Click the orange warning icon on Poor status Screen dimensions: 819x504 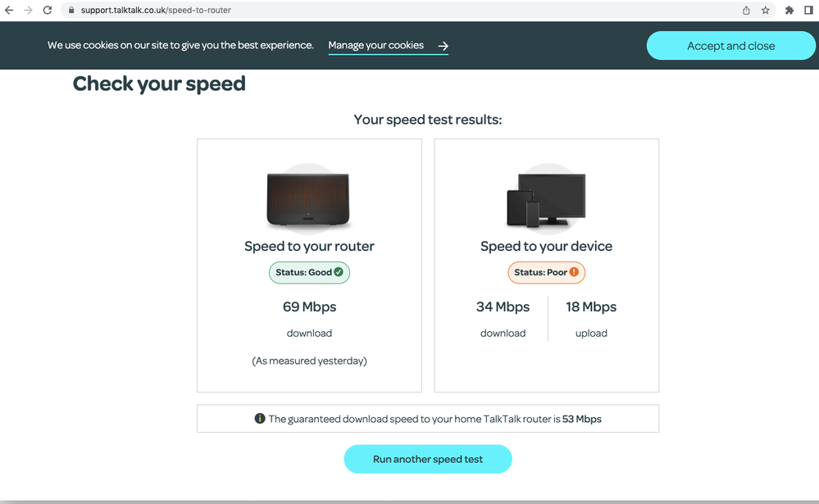pyautogui.click(x=572, y=272)
